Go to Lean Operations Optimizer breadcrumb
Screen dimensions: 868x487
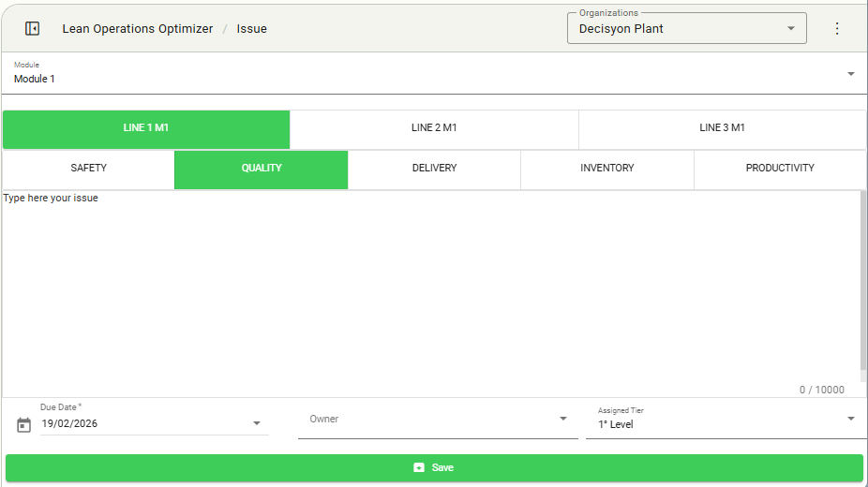138,29
